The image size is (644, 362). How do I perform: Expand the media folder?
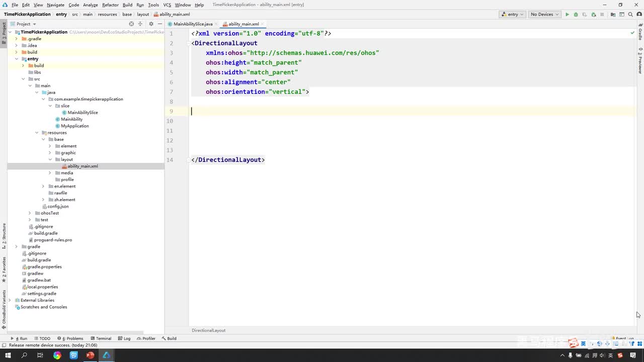click(50, 173)
